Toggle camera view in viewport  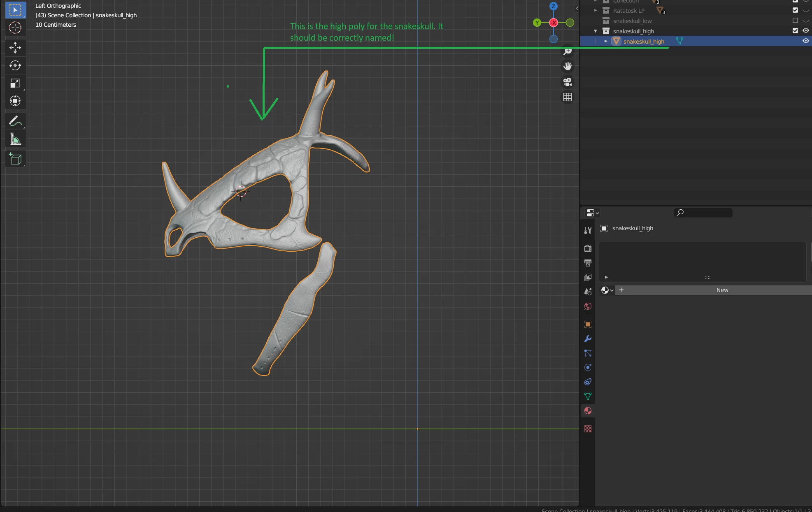coord(568,82)
